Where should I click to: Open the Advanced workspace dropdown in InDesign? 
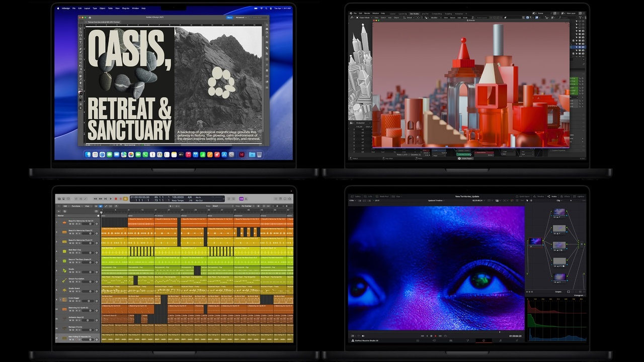[x=242, y=17]
